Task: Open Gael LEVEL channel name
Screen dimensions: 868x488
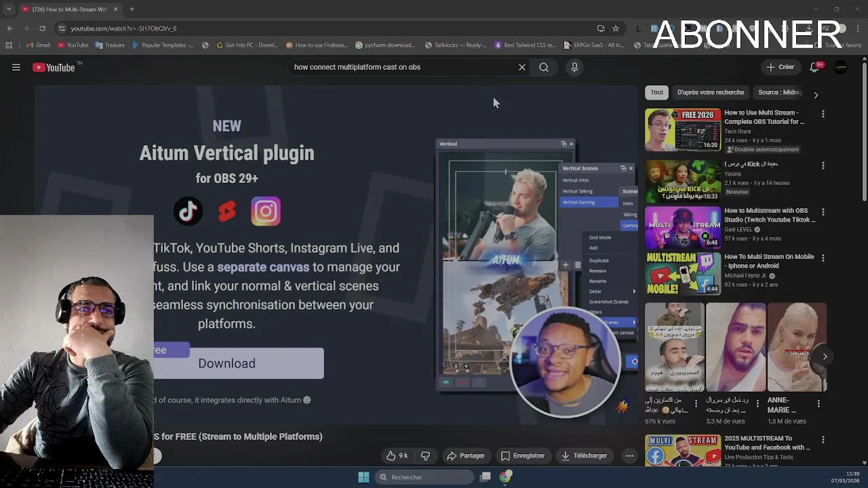Action: [738, 230]
